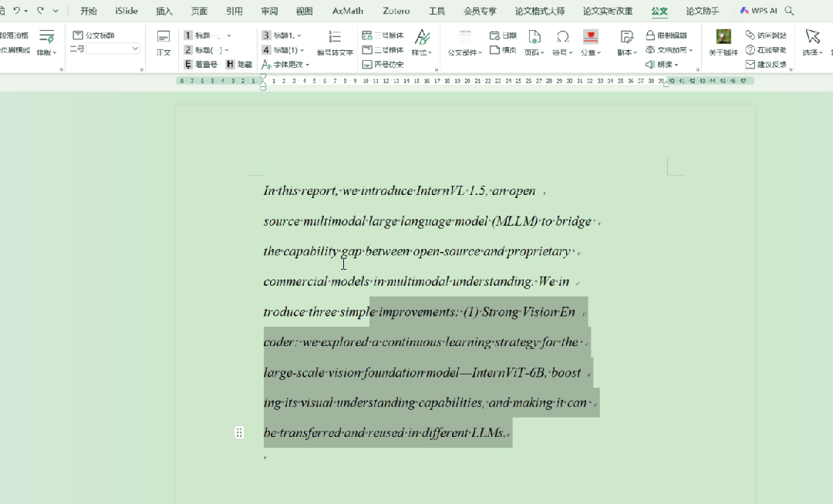
Task: Open the AxMath tab
Action: coord(348,11)
